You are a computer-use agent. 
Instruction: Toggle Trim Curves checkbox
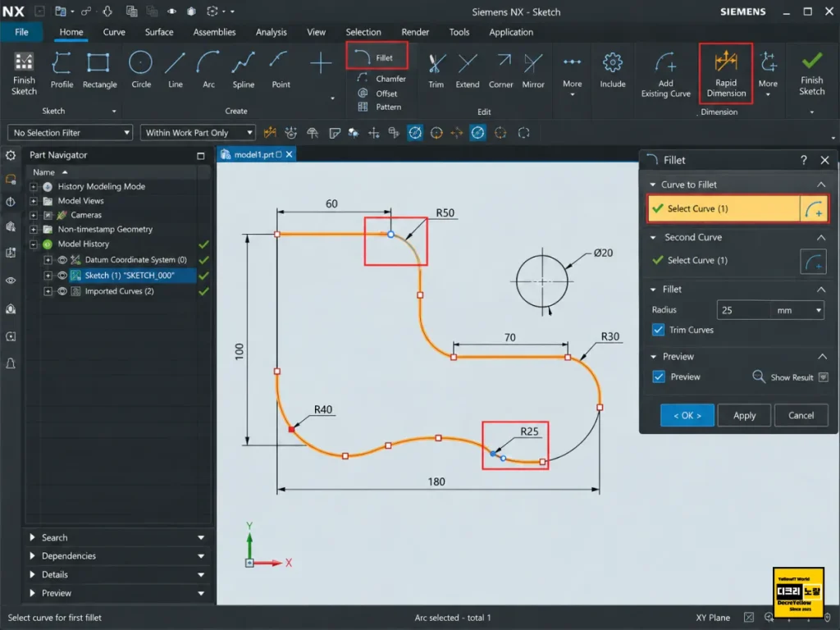pyautogui.click(x=659, y=330)
